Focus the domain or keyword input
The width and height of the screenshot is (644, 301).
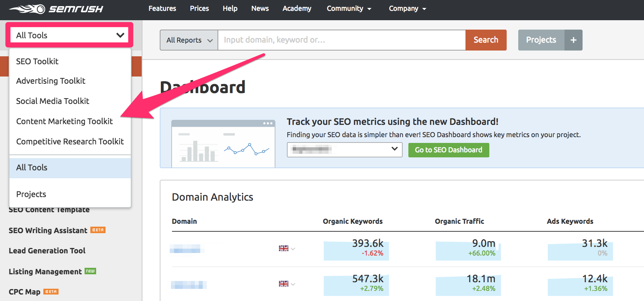point(342,40)
